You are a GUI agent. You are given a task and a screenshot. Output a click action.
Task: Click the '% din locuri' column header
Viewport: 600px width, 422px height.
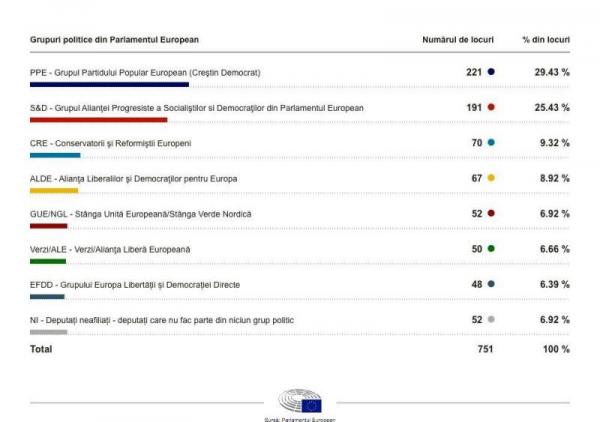tap(546, 40)
